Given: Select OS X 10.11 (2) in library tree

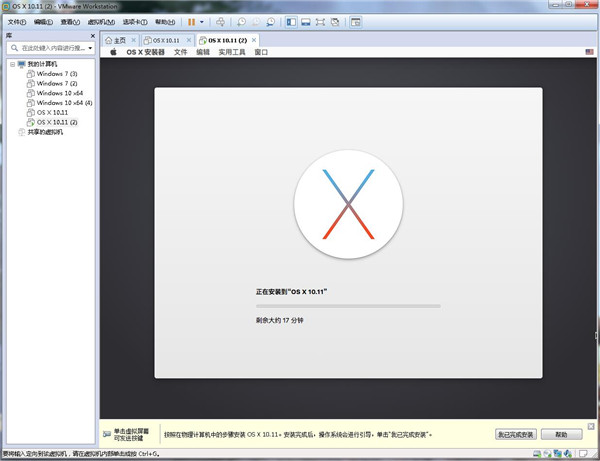Looking at the screenshot, I should pyautogui.click(x=57, y=122).
